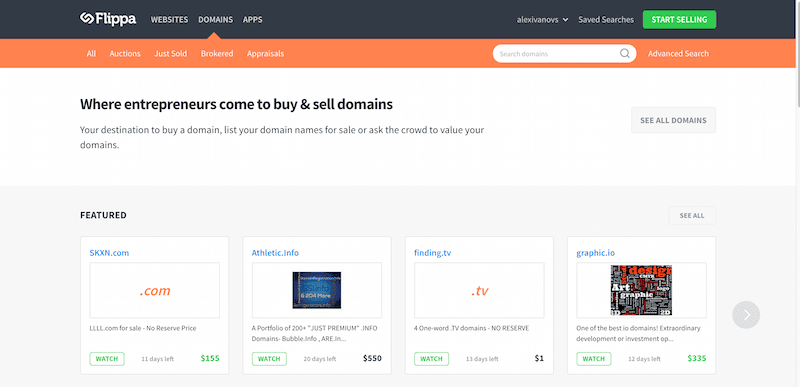The image size is (800, 387).
Task: Watch the graphic.io listing
Action: [593, 359]
